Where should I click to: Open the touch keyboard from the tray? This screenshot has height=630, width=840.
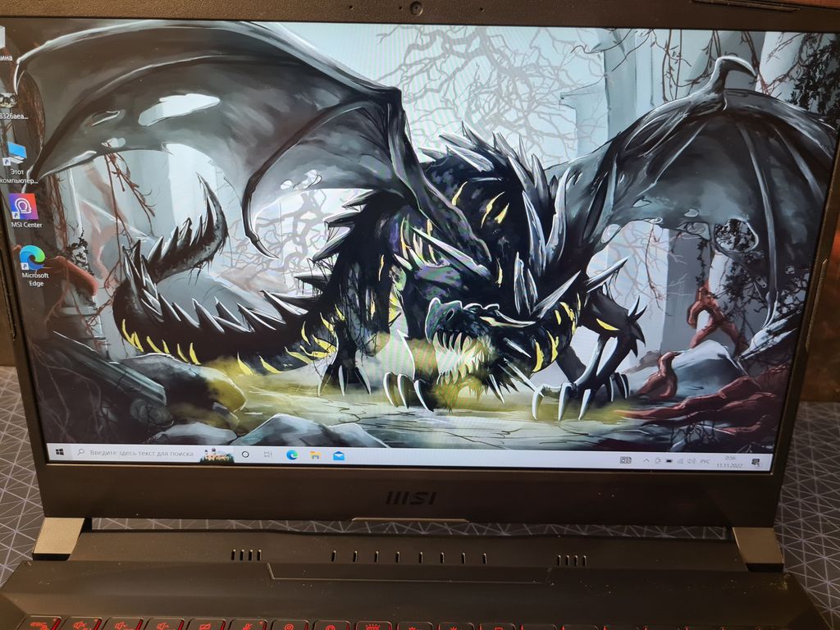(625, 461)
